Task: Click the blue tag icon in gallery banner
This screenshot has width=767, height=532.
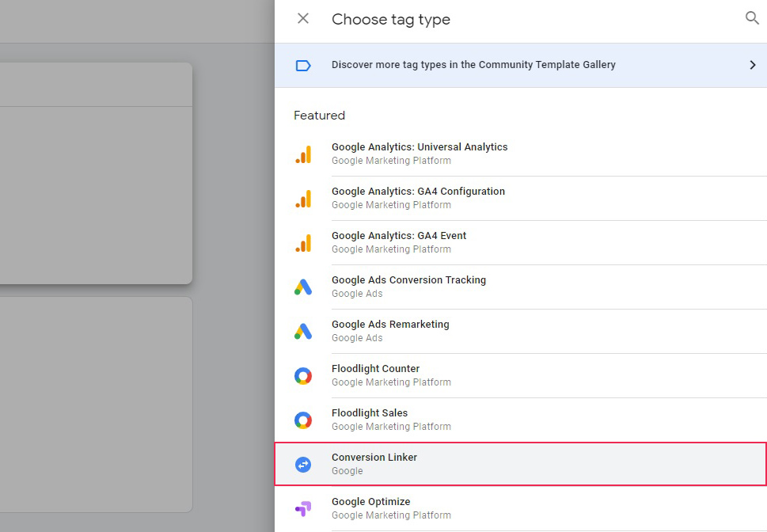Action: pyautogui.click(x=303, y=65)
